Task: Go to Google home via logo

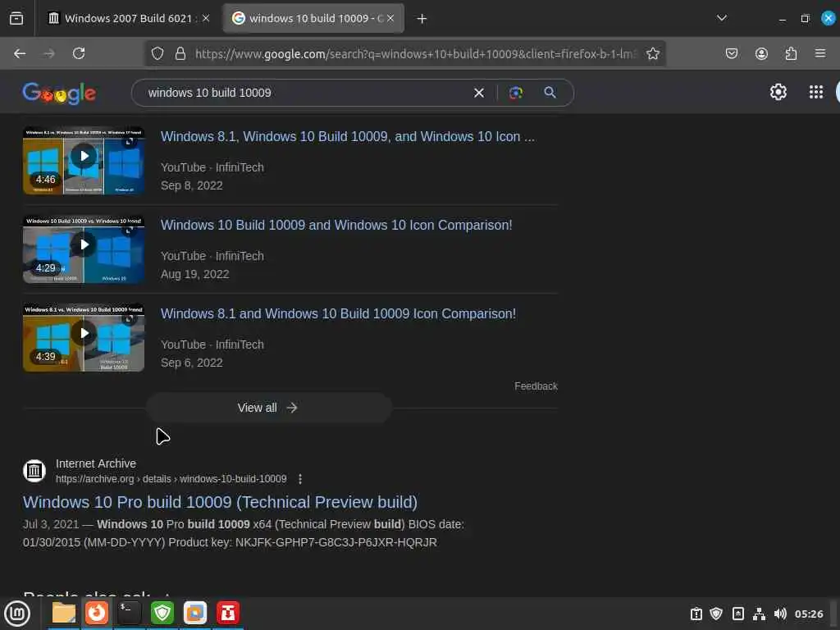Action: pyautogui.click(x=59, y=94)
